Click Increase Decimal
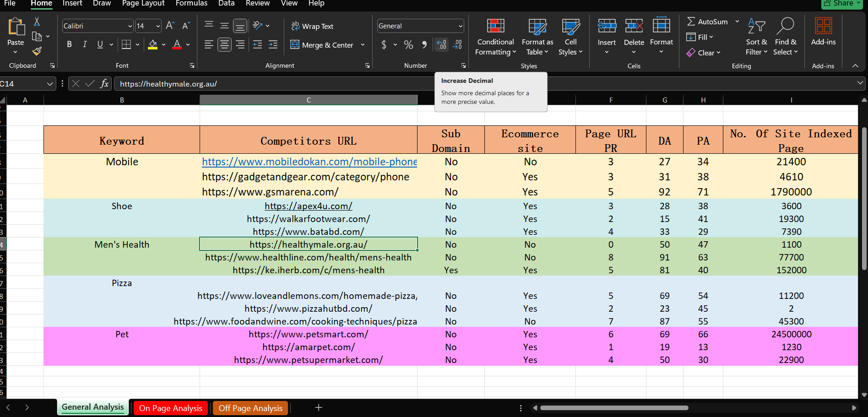Viewport: 868px width, 417px height. click(440, 44)
